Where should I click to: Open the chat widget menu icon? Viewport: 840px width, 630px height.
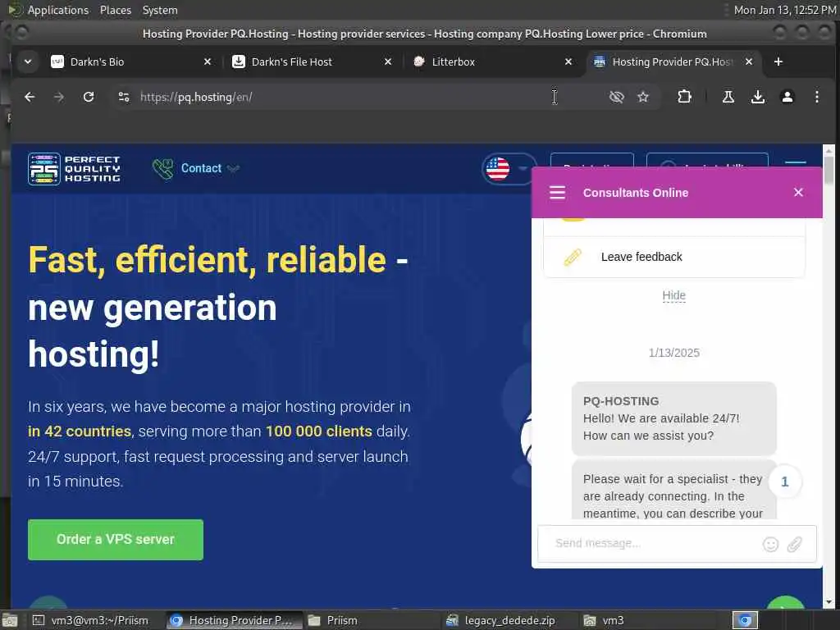557,192
